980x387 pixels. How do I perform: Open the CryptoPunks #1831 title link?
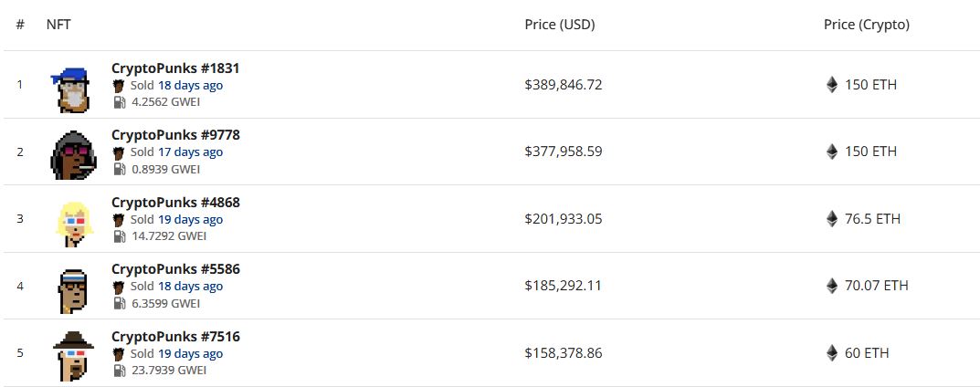(x=175, y=68)
